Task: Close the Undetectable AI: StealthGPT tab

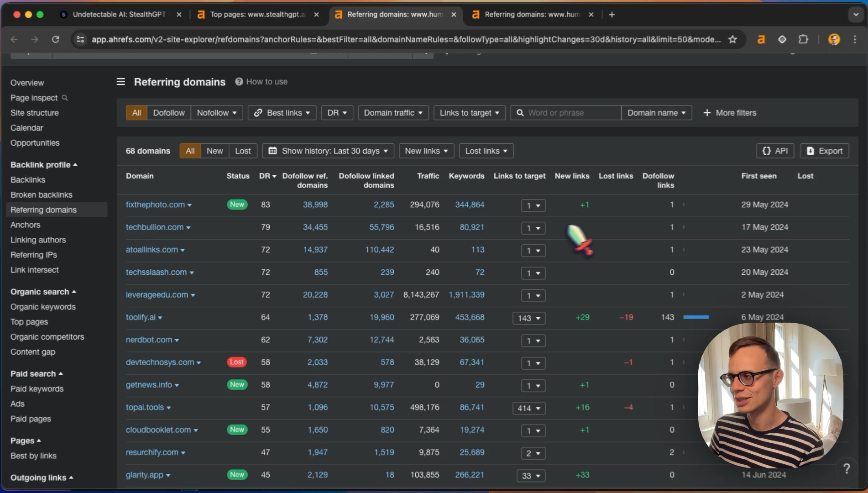Action: click(179, 15)
